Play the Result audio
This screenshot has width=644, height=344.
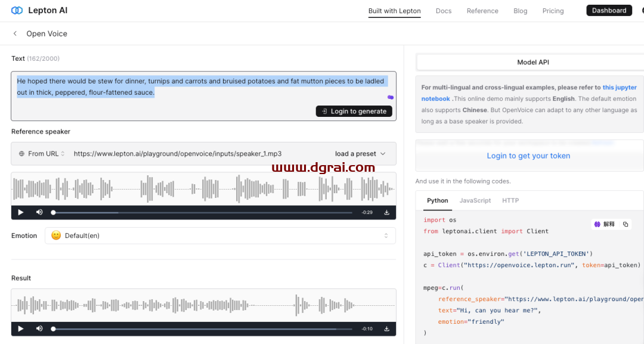pyautogui.click(x=20, y=329)
